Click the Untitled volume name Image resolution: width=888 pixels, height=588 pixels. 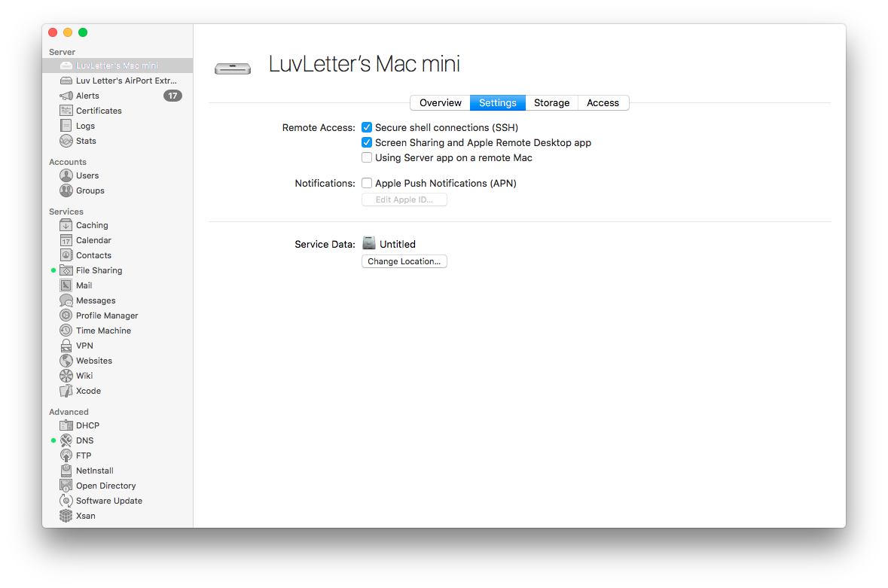[x=398, y=245]
